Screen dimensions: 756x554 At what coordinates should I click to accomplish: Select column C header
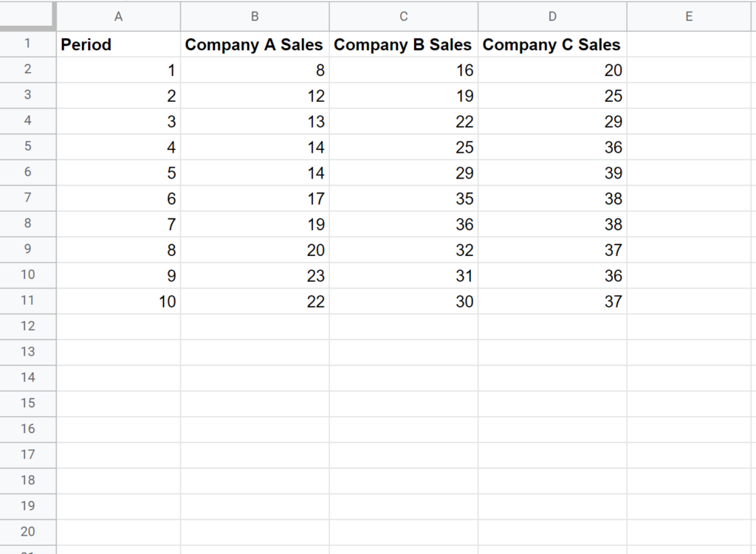click(x=403, y=16)
